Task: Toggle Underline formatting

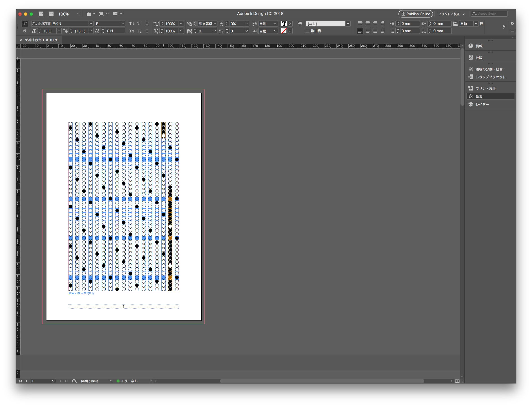Action: coord(147,24)
